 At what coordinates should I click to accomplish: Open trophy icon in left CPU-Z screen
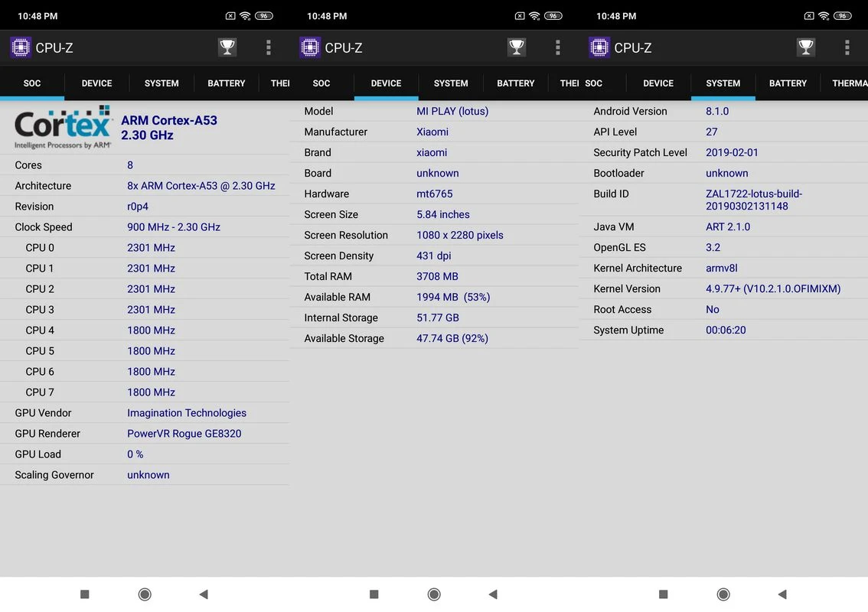point(227,47)
